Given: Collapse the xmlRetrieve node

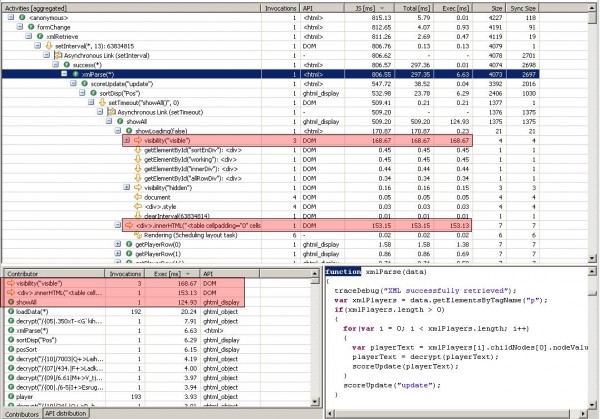Looking at the screenshot, I should pos(29,36).
